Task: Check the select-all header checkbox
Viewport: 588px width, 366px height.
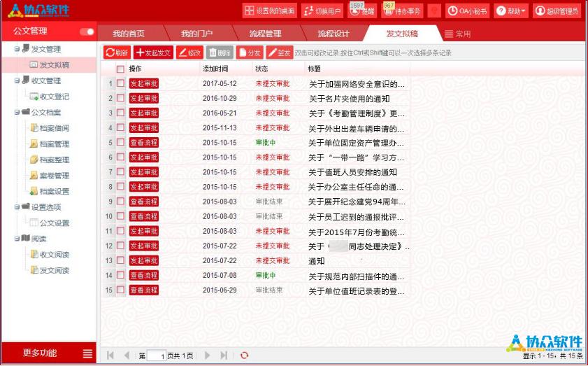Action: pyautogui.click(x=120, y=69)
